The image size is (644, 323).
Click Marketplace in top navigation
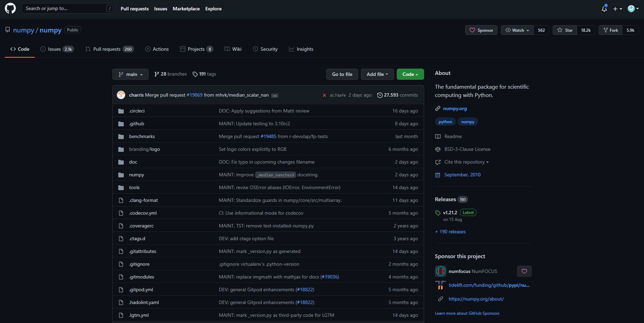pyautogui.click(x=186, y=9)
